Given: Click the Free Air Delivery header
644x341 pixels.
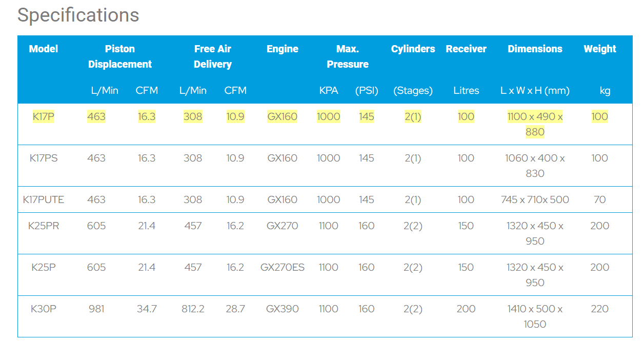Looking at the screenshot, I should (212, 56).
